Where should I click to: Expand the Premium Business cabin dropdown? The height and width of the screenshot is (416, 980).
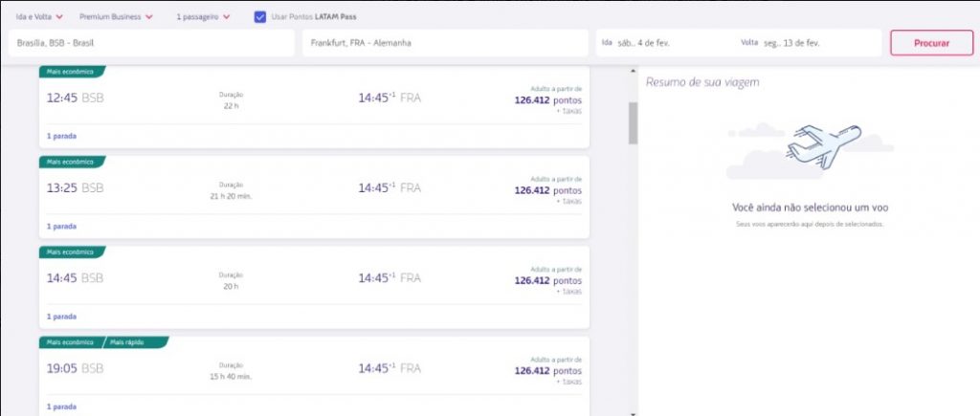pyautogui.click(x=117, y=17)
